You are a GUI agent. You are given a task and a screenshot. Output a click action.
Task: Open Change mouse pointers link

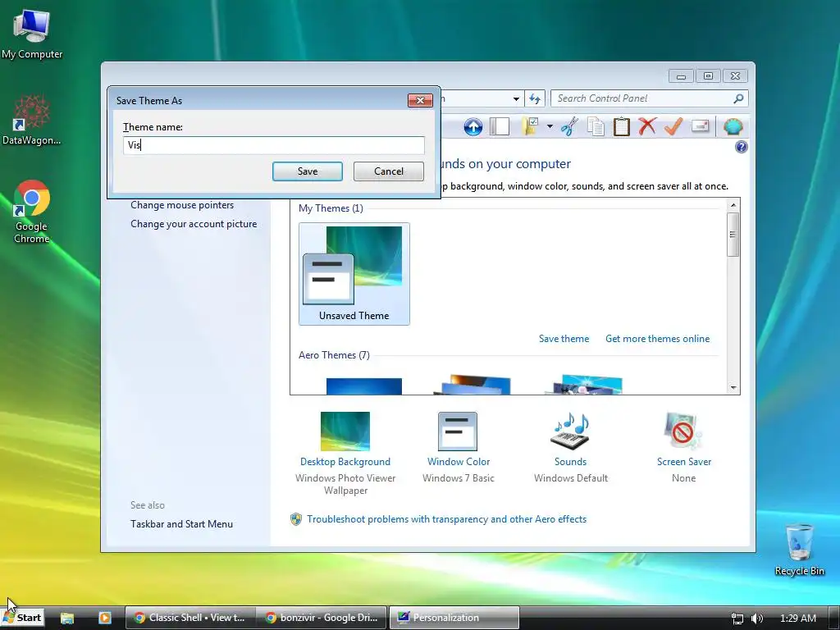pos(182,205)
